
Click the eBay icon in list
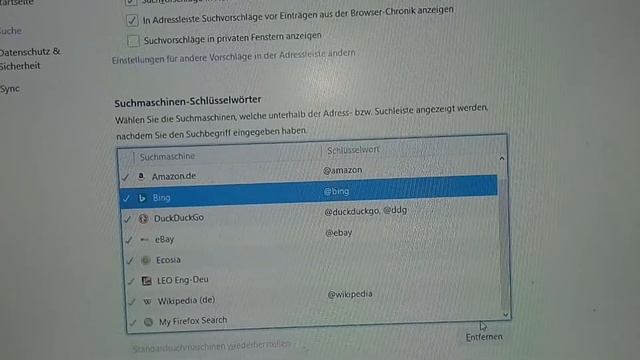point(144,240)
